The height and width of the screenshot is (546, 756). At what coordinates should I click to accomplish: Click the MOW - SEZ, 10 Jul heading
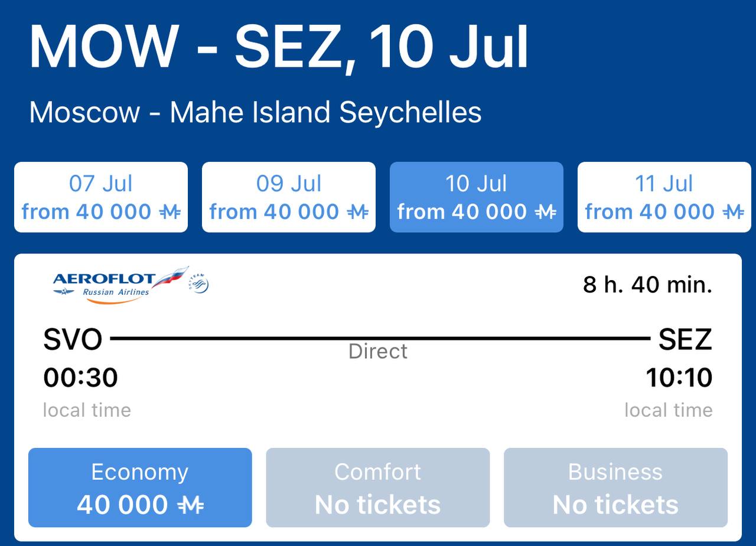[279, 47]
